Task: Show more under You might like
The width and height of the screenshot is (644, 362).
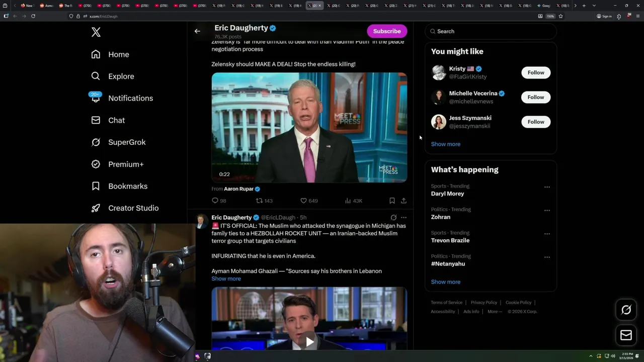Action: coord(445,144)
